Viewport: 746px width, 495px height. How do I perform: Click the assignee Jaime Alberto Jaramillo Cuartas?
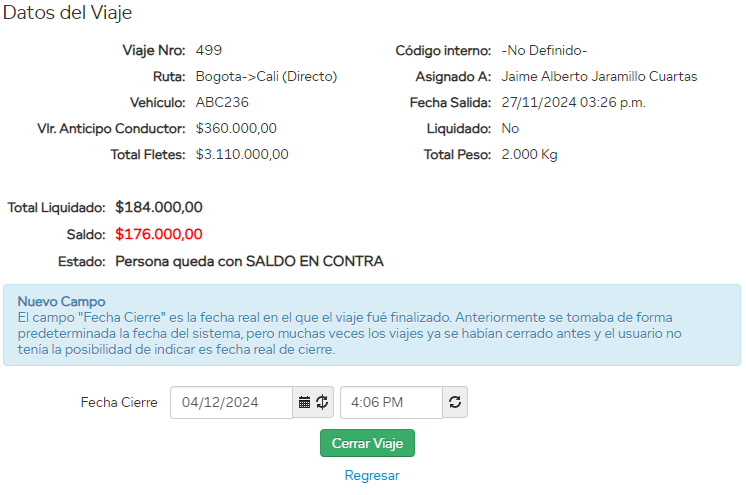(x=599, y=76)
